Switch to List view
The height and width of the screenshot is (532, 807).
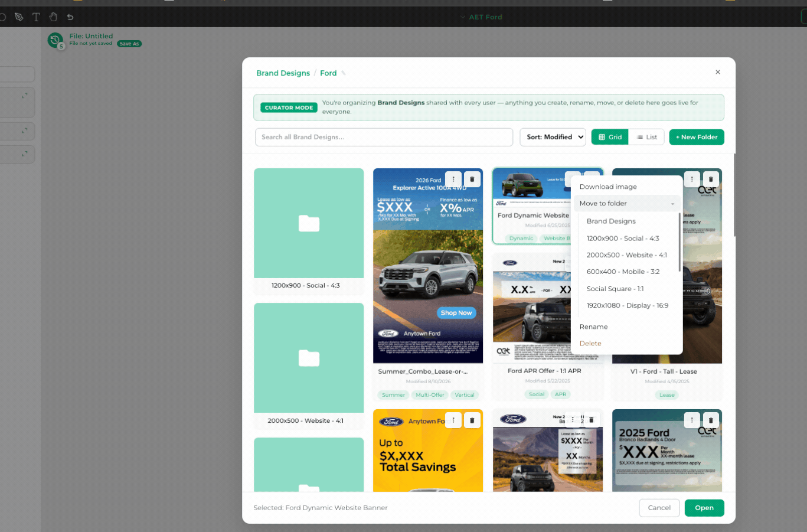coord(646,137)
